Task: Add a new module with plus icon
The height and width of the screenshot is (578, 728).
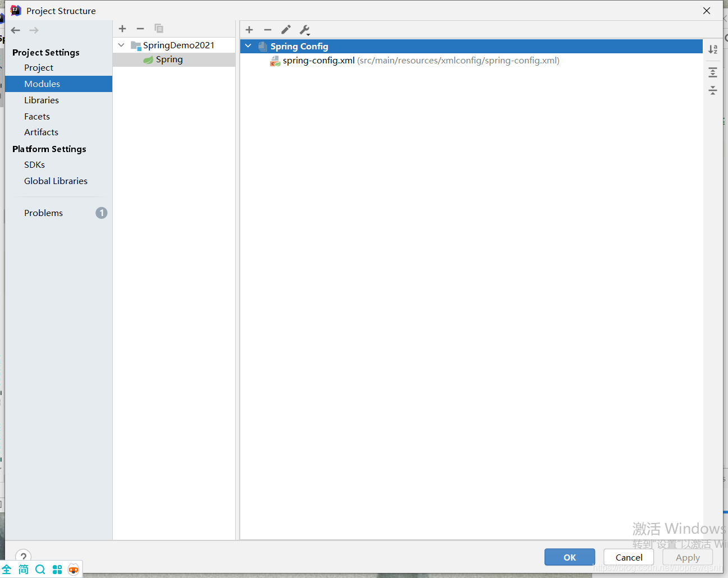Action: 122,29
